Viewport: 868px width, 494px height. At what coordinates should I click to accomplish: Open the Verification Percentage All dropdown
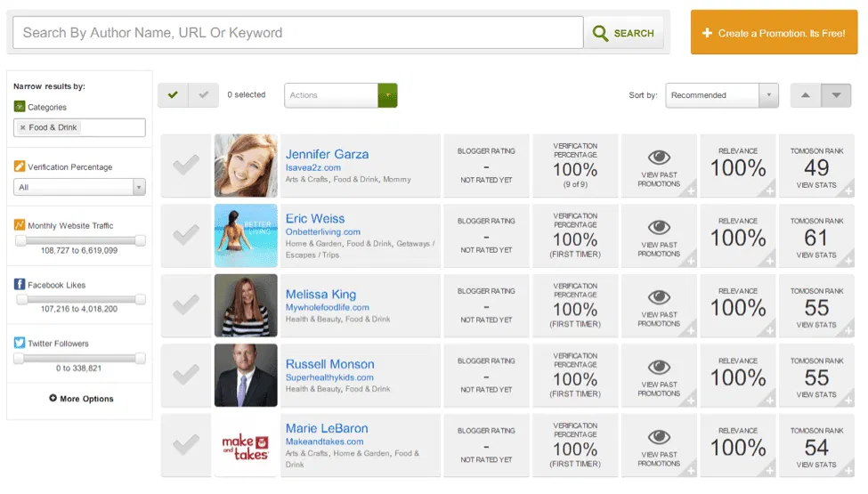[79, 187]
